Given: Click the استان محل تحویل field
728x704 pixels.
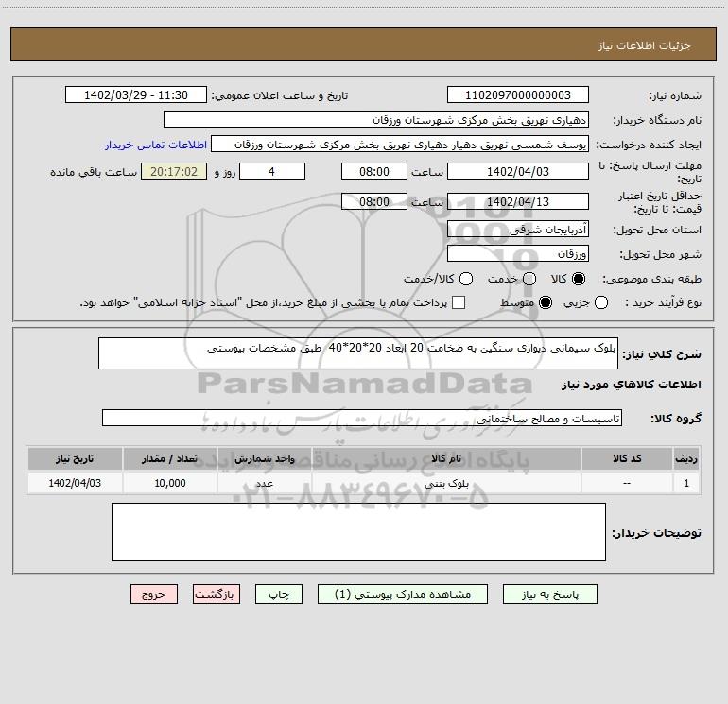Looking at the screenshot, I should [517, 230].
